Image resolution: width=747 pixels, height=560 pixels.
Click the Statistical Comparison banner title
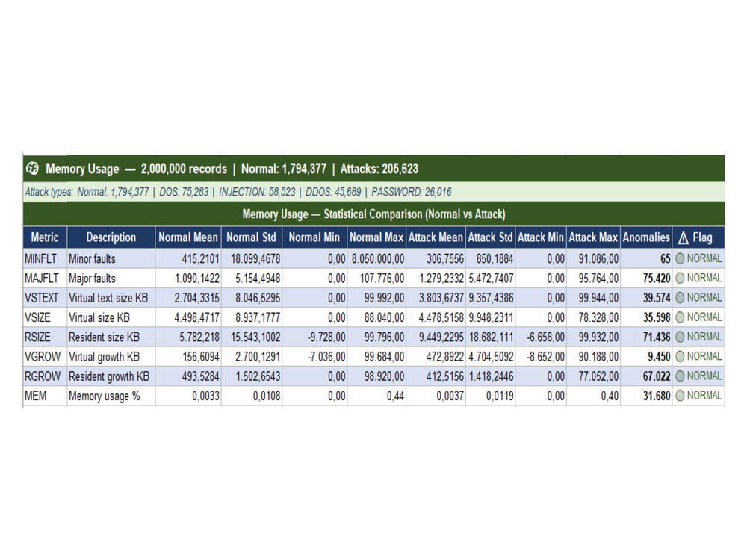374,214
